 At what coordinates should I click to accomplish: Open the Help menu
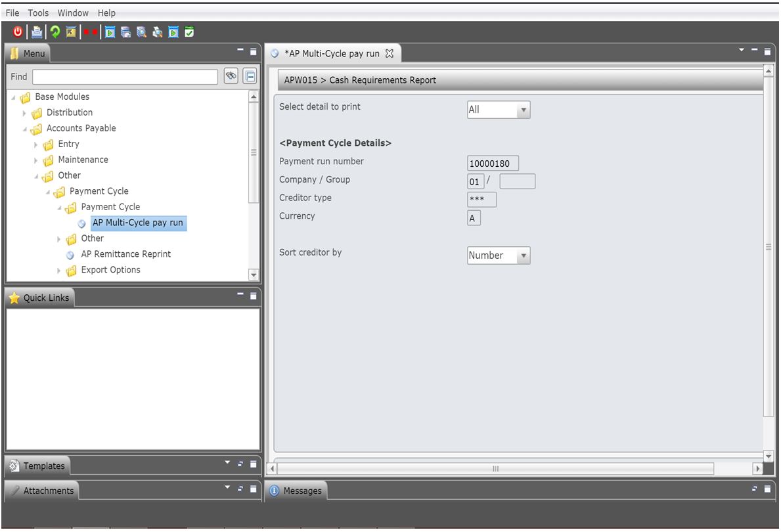pyautogui.click(x=106, y=13)
